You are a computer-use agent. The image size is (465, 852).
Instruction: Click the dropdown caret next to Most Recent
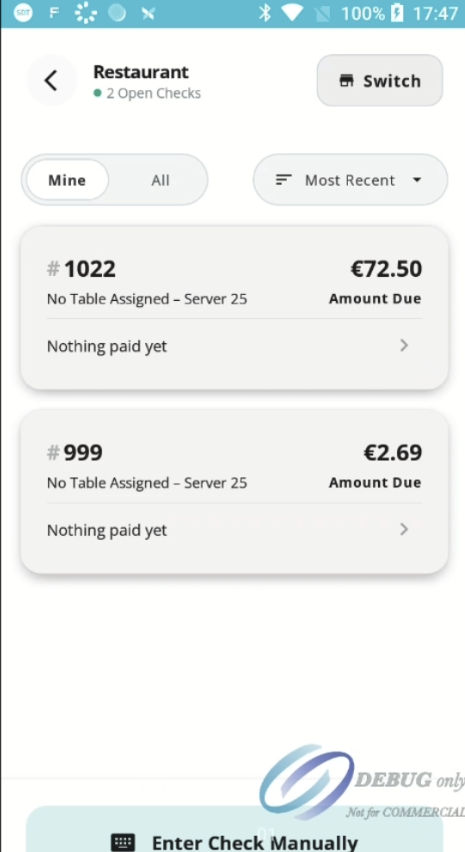(417, 180)
